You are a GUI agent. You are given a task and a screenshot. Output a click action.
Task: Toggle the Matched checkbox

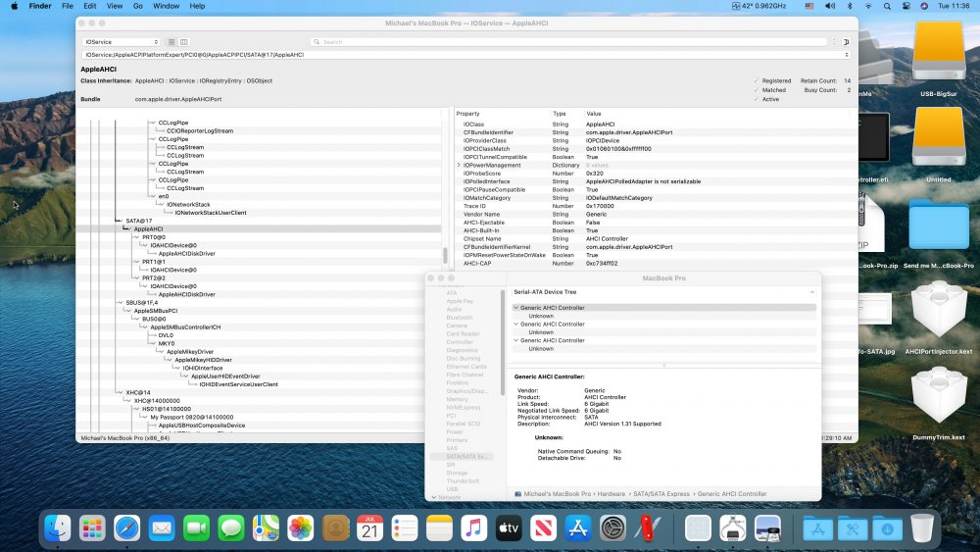coord(757,90)
